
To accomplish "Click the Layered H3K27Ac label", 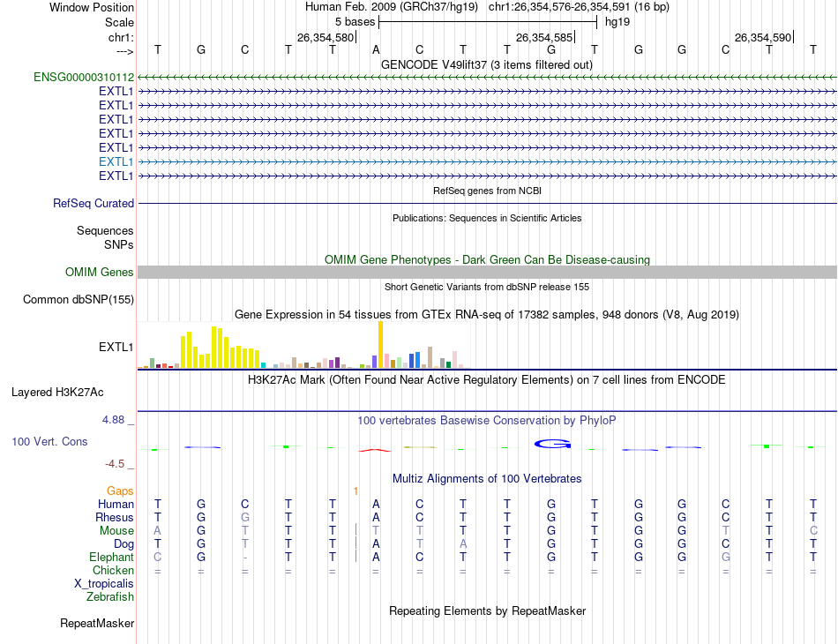I will (x=57, y=393).
